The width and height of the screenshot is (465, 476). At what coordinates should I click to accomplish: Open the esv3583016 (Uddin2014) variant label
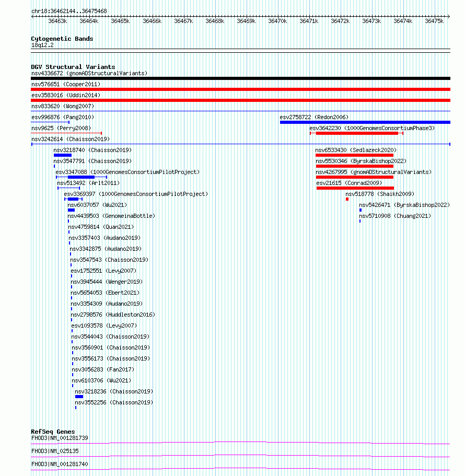(66, 95)
